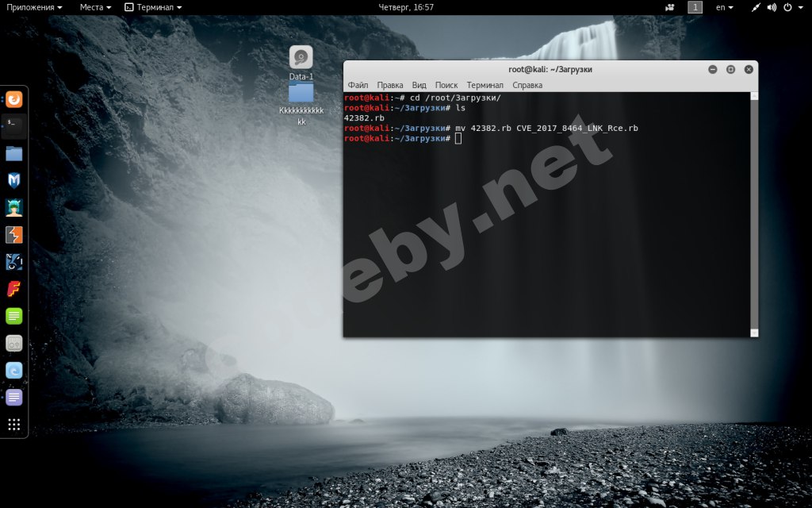Close the terminal window

(749, 69)
